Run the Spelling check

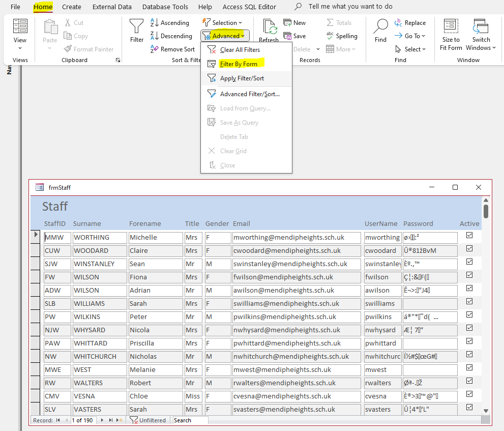(342, 36)
